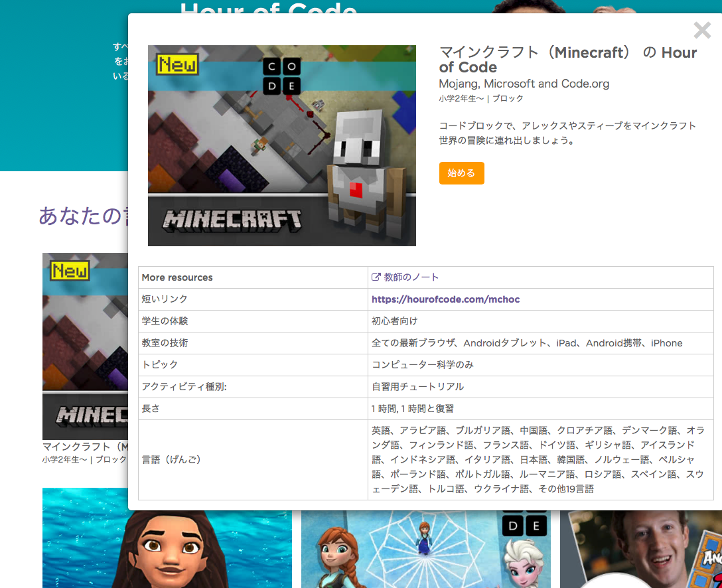Click the 1 時間, 1 時間と復習 value cell
Viewport: 722px width, 588px height.
tap(541, 408)
